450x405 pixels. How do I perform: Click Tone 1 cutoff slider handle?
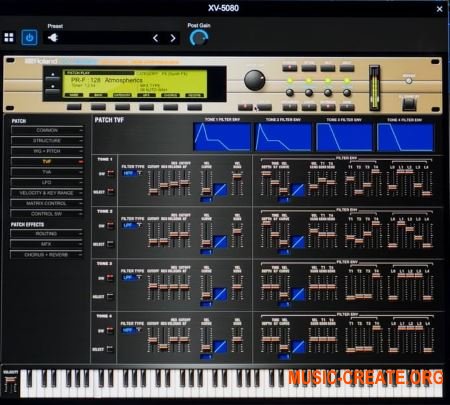tap(153, 191)
